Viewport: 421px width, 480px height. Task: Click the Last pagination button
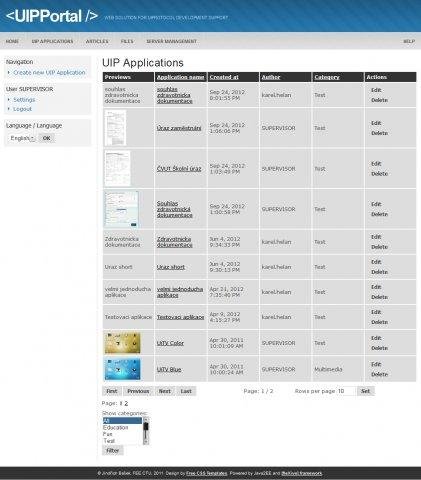tap(186, 391)
